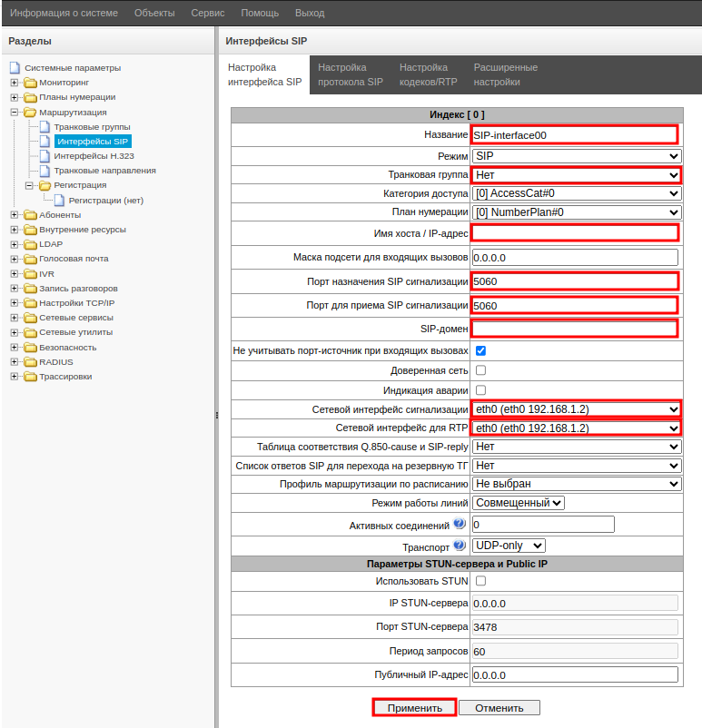Image resolution: width=702 pixels, height=728 pixels.
Task: Click the Мониторинг folder icon
Action: 30,83
